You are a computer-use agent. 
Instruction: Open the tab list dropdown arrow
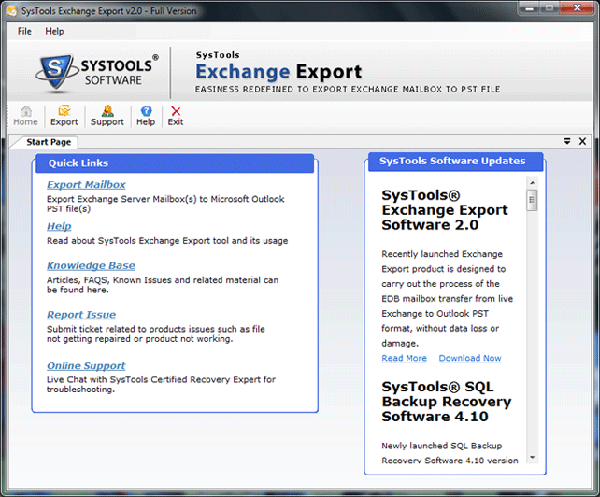tap(567, 142)
